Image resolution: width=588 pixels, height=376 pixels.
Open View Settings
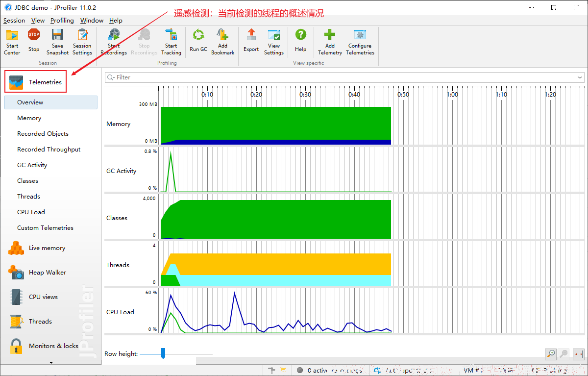click(274, 42)
